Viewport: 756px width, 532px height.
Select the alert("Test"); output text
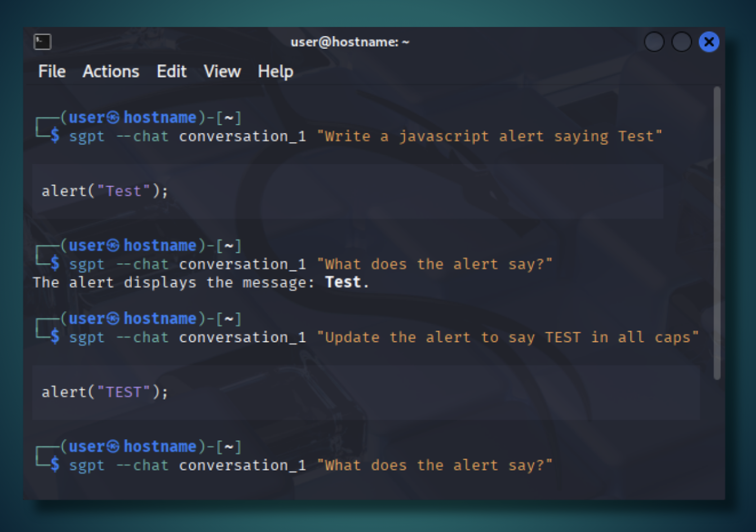(105, 190)
